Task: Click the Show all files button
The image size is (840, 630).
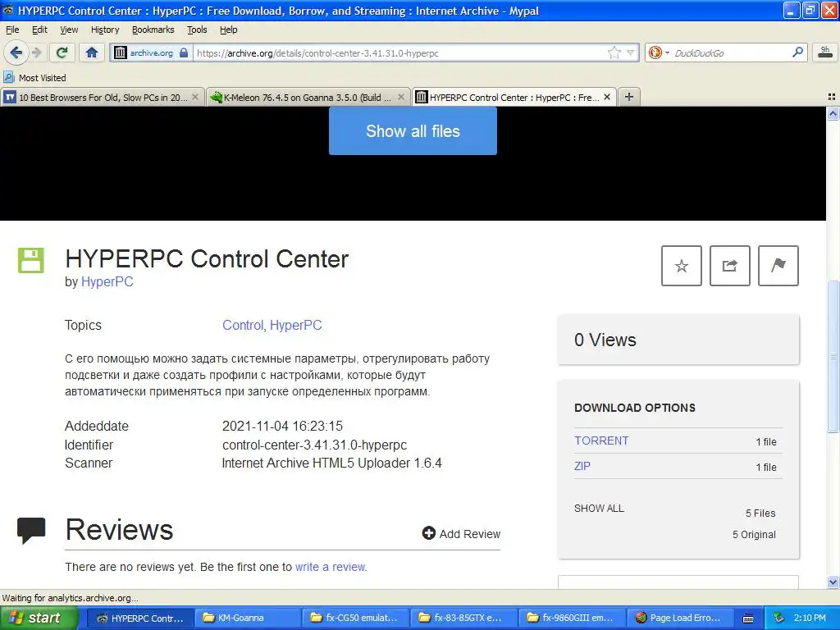Action: click(x=413, y=131)
